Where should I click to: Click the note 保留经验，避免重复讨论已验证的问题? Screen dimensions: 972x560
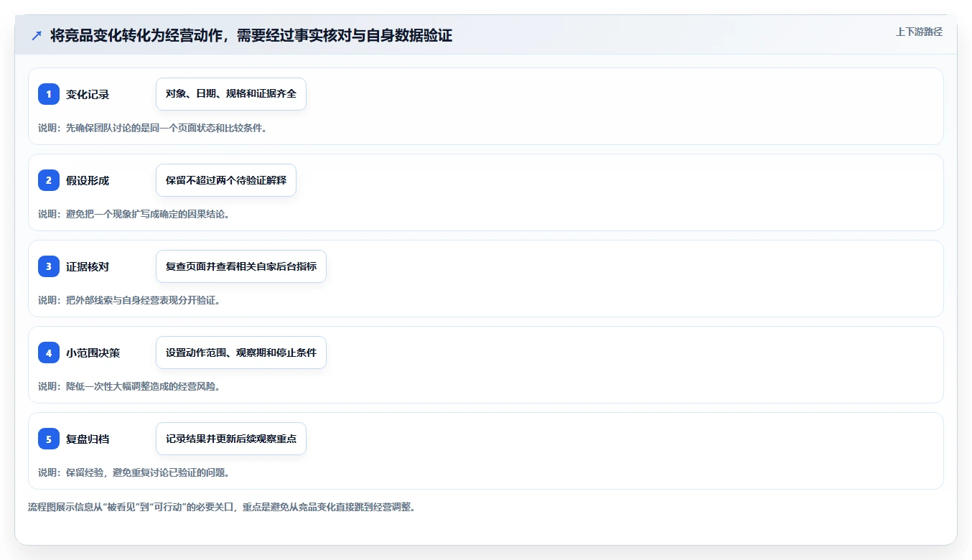(134, 472)
